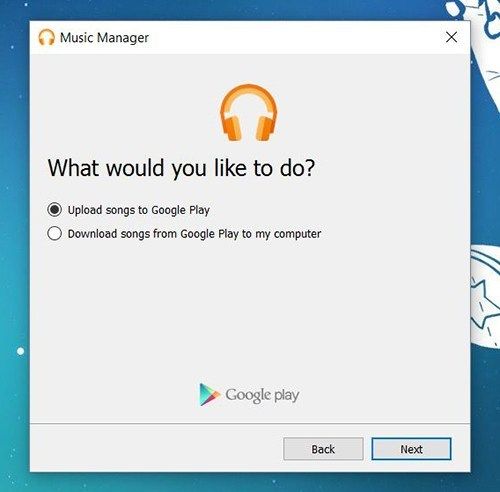Screen dimensions: 500x492
Task: Click the "Upload songs to Google Play" label
Action: click(x=139, y=210)
